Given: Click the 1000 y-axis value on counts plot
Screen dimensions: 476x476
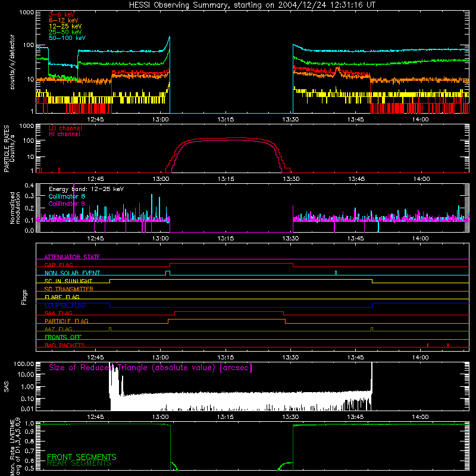Looking at the screenshot, I should click(x=27, y=12).
